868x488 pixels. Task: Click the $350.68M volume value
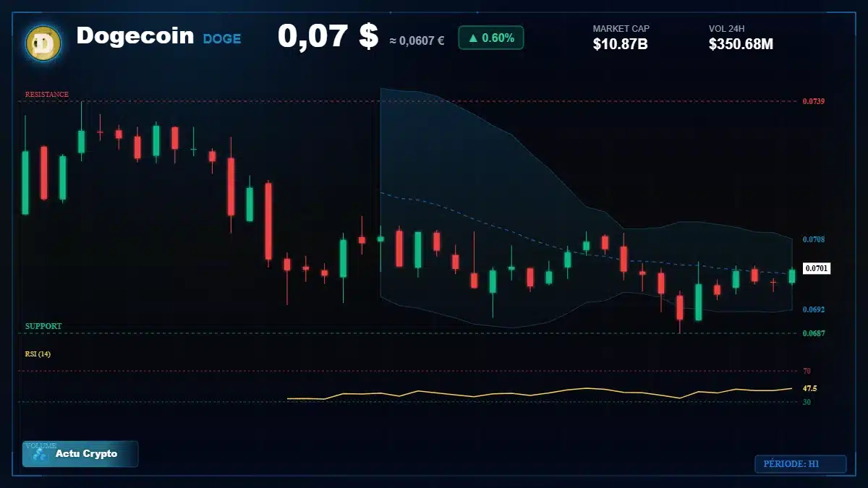(x=741, y=44)
